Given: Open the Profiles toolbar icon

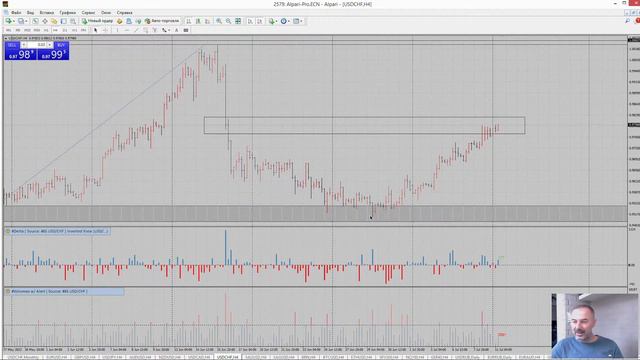Looking at the screenshot, I should click(x=21, y=21).
